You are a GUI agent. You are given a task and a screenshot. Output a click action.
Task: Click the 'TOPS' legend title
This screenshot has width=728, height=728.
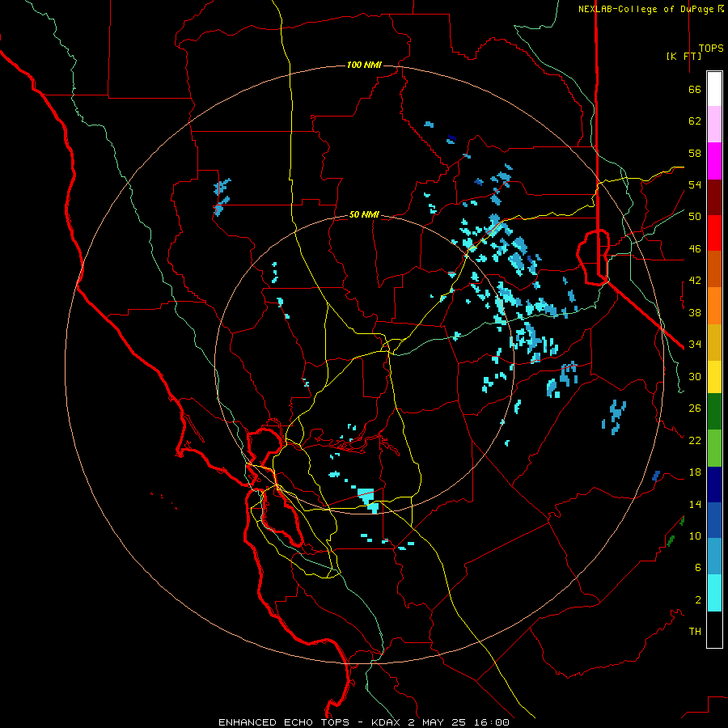click(711, 48)
